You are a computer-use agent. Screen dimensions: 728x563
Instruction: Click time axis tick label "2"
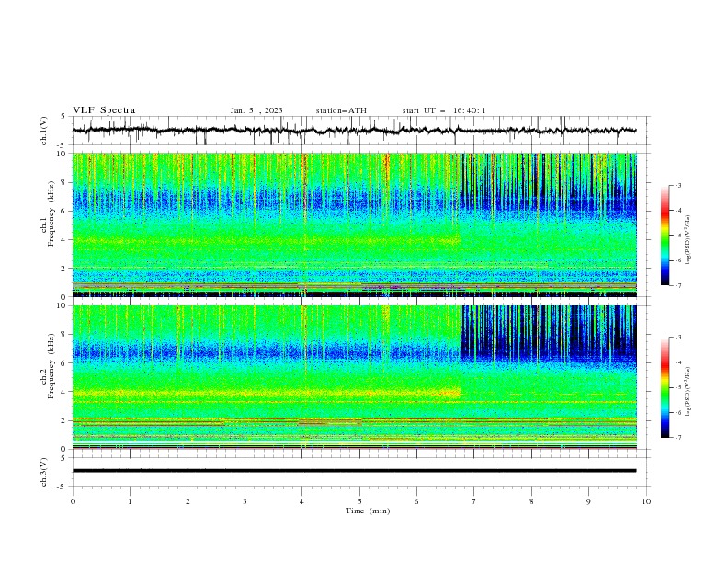point(188,501)
